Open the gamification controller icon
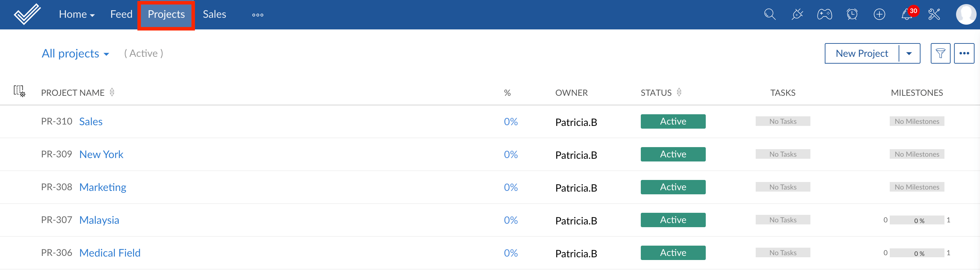Screen dimensions: 980x273 [824, 14]
